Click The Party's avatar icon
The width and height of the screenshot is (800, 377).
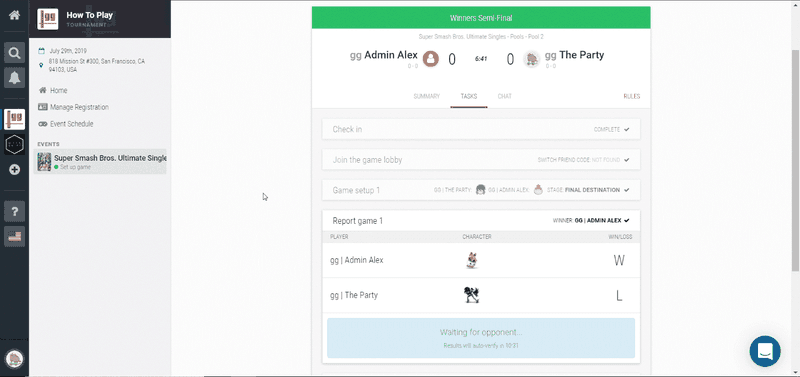point(532,59)
